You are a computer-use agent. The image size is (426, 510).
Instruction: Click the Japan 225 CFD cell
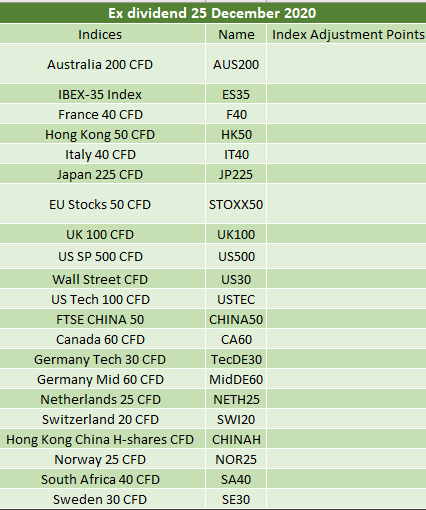(x=102, y=174)
